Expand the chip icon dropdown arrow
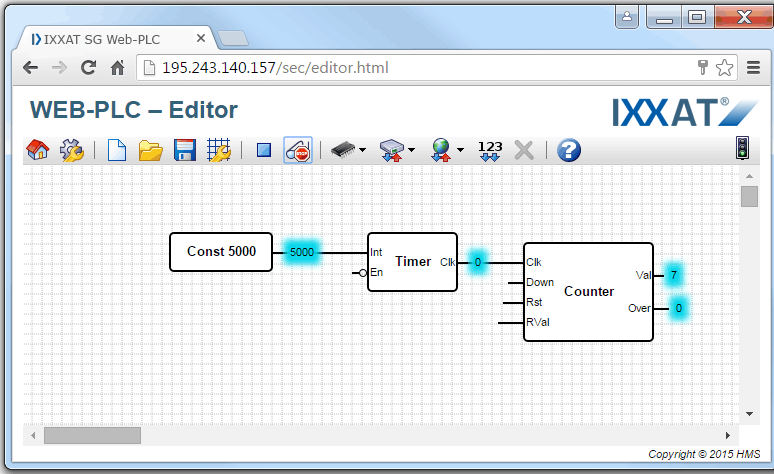Image resolution: width=774 pixels, height=474 pixels. [362, 150]
